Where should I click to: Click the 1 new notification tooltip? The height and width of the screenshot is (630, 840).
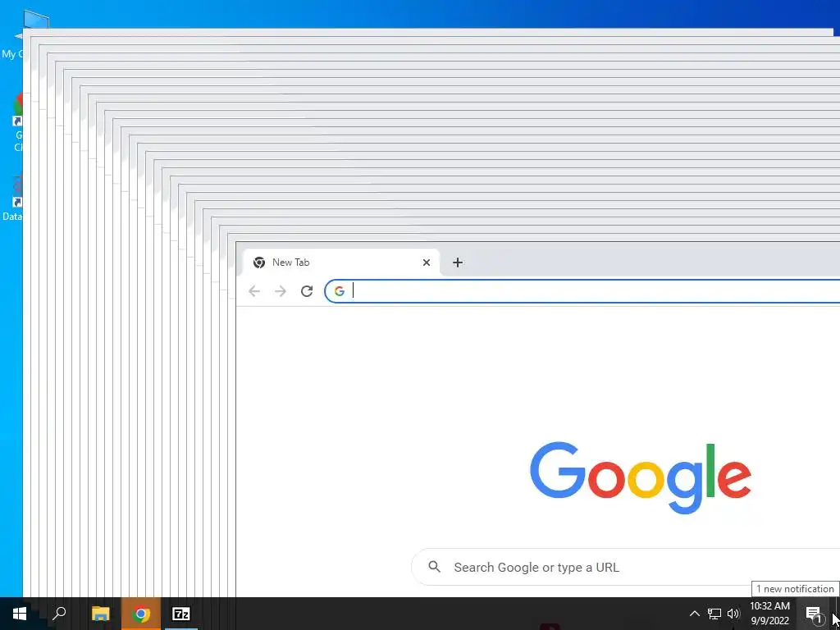point(795,589)
